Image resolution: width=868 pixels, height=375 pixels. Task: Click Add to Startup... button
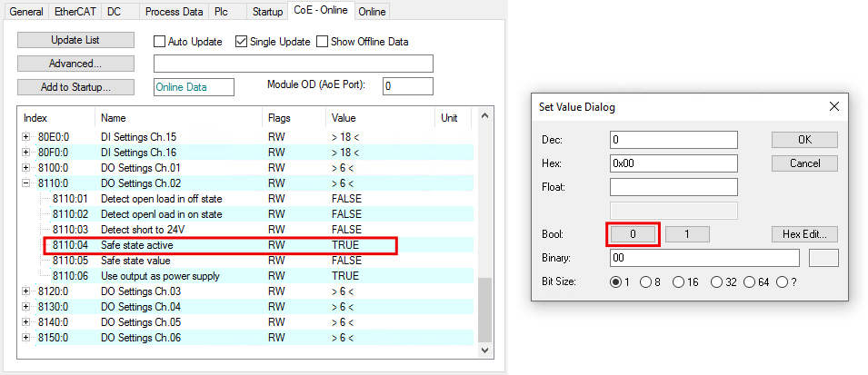point(75,87)
